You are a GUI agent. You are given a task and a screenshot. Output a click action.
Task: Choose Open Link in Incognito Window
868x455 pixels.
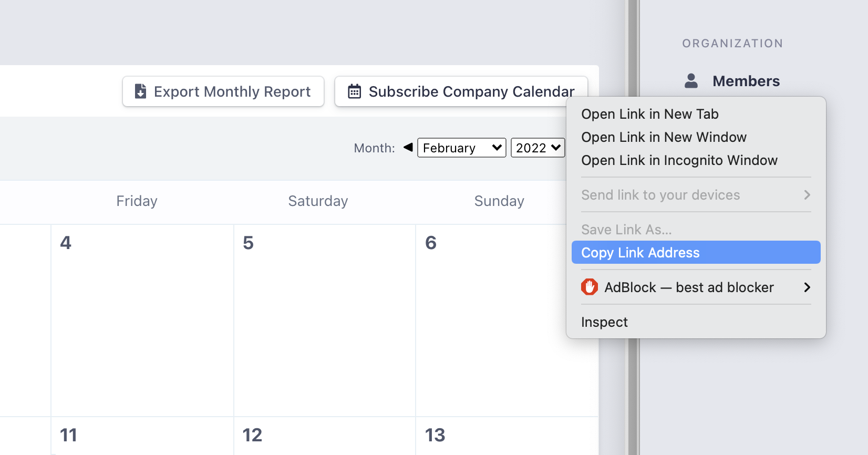click(679, 160)
